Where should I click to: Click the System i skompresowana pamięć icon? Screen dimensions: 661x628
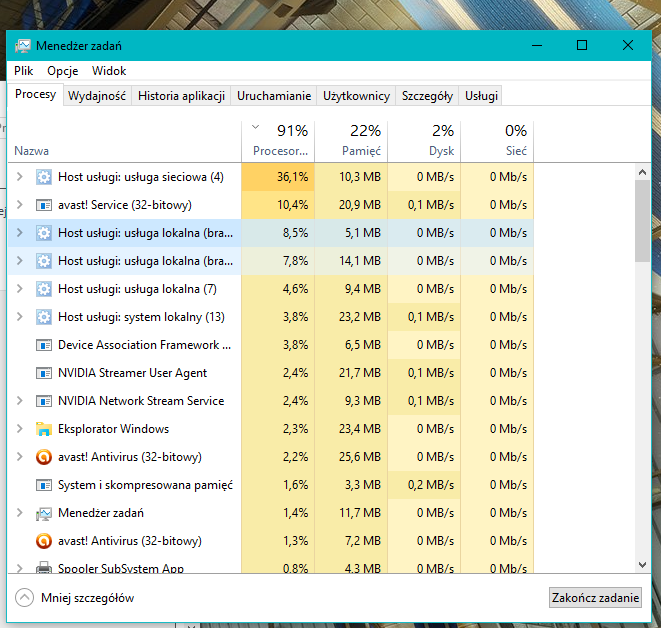pos(44,485)
